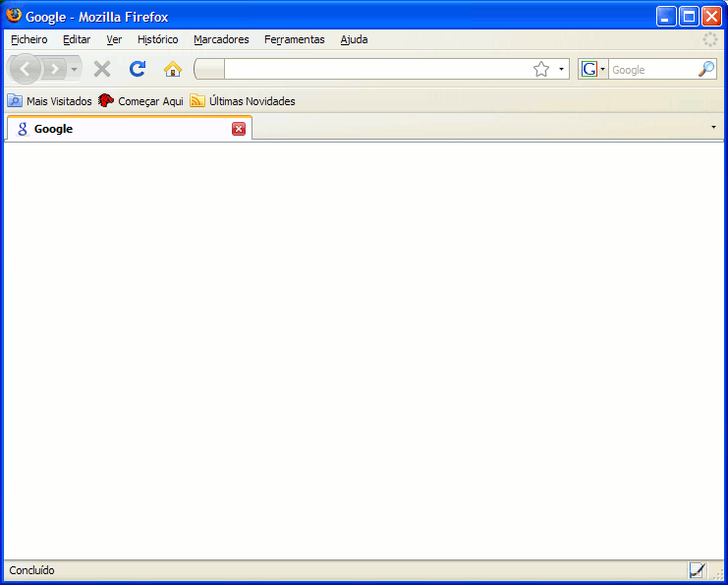Open the Ficheiro menu

pos(29,39)
